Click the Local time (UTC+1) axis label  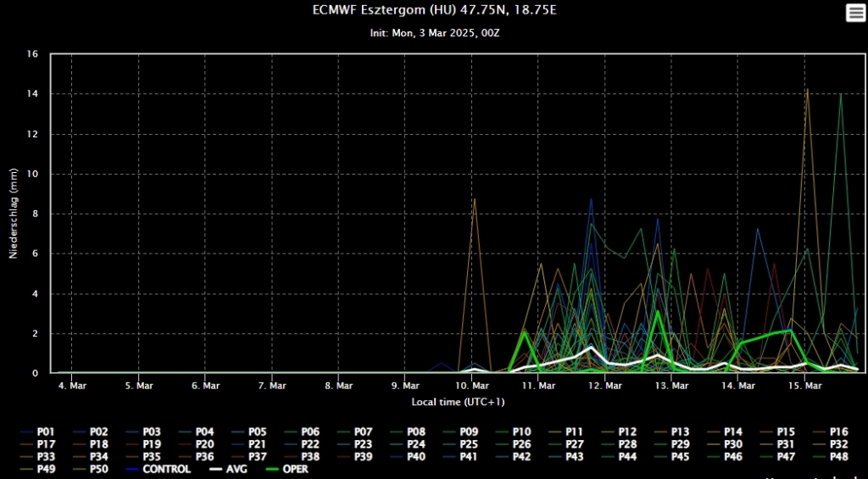[447, 401]
